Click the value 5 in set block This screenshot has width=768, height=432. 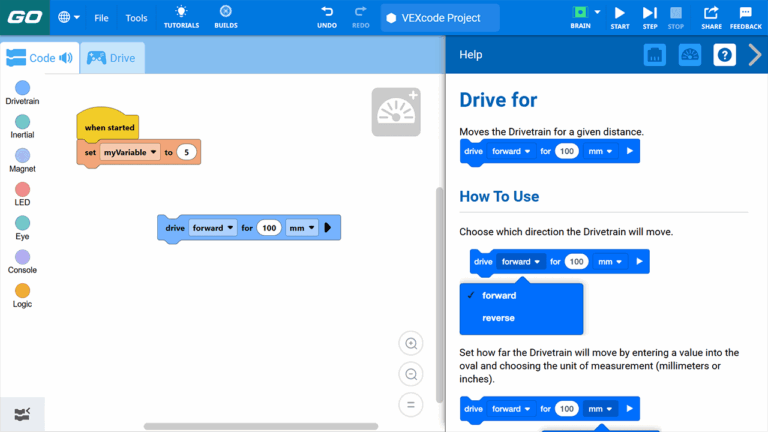[x=186, y=152]
